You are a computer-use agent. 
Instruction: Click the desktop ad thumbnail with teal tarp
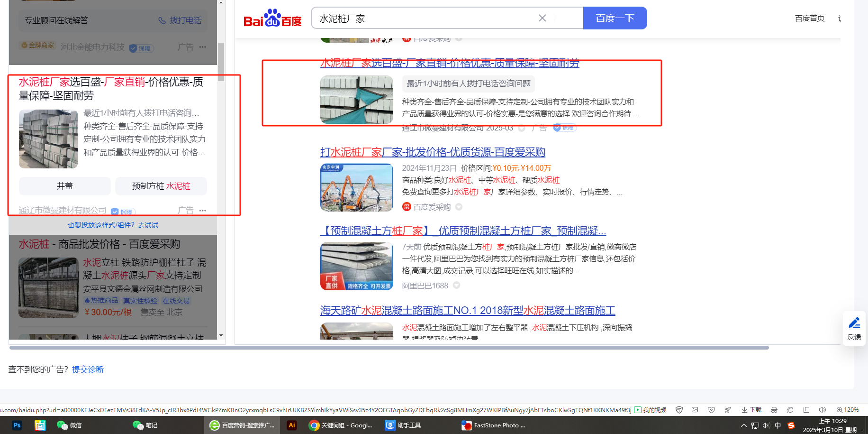357,100
